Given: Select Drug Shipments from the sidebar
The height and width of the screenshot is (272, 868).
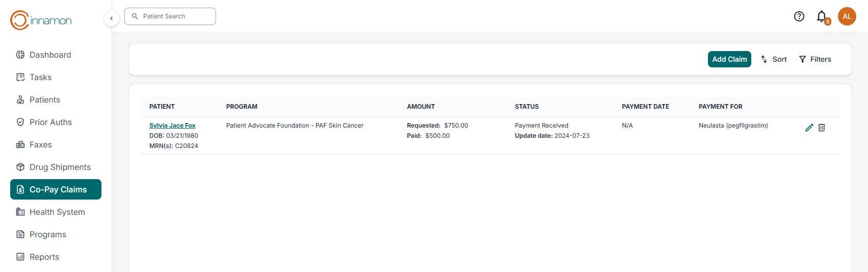Looking at the screenshot, I should 60,167.
